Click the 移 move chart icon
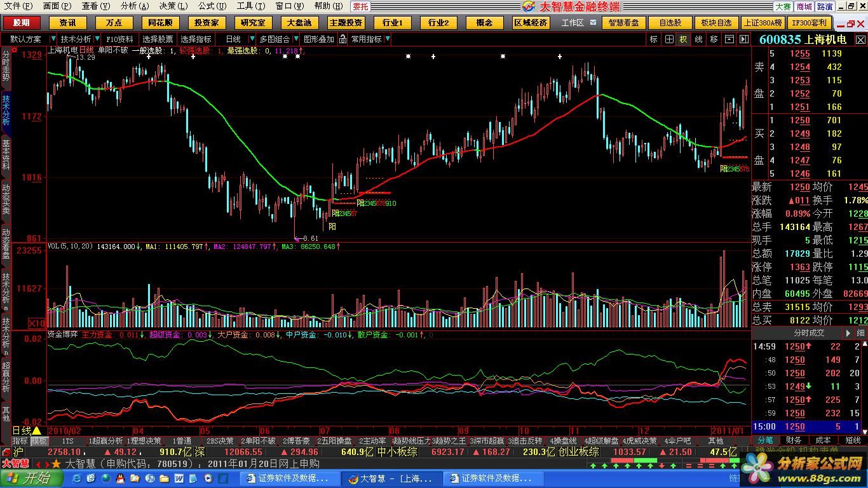 (x=714, y=39)
